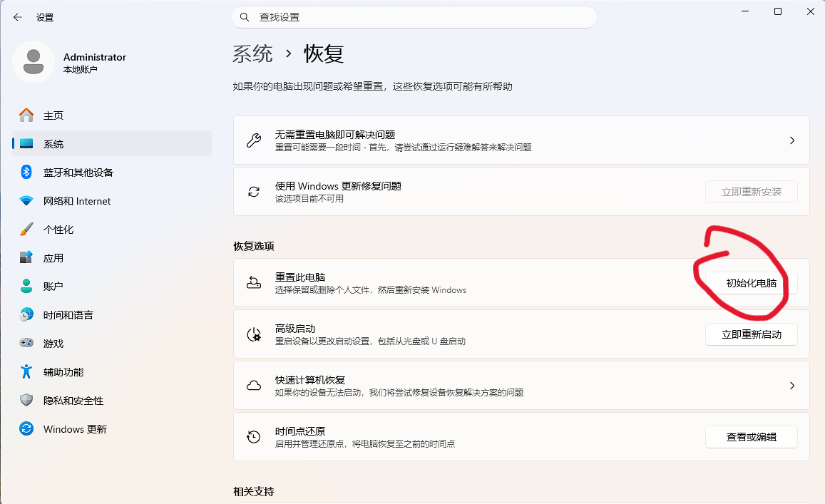Image resolution: width=825 pixels, height=504 pixels.
Task: Click the 立即重新启动 button
Action: click(x=751, y=334)
